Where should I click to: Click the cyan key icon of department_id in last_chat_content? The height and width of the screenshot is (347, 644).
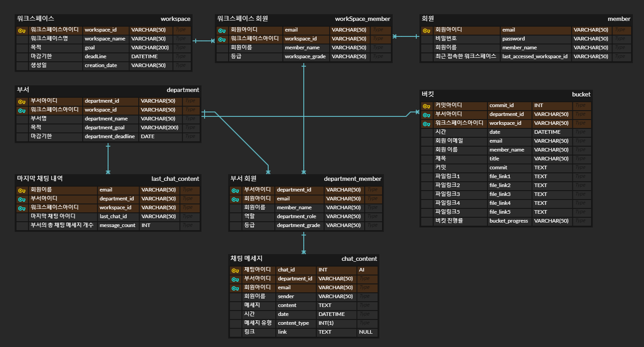22,199
